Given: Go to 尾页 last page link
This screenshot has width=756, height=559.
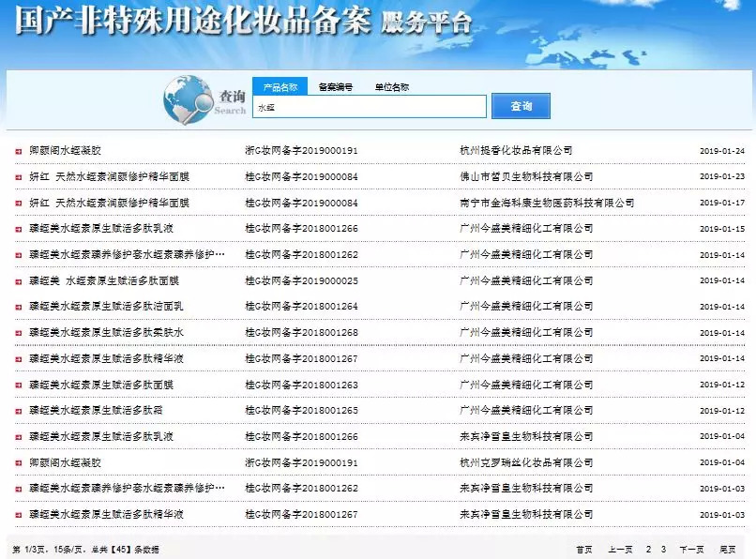Looking at the screenshot, I should tap(728, 550).
